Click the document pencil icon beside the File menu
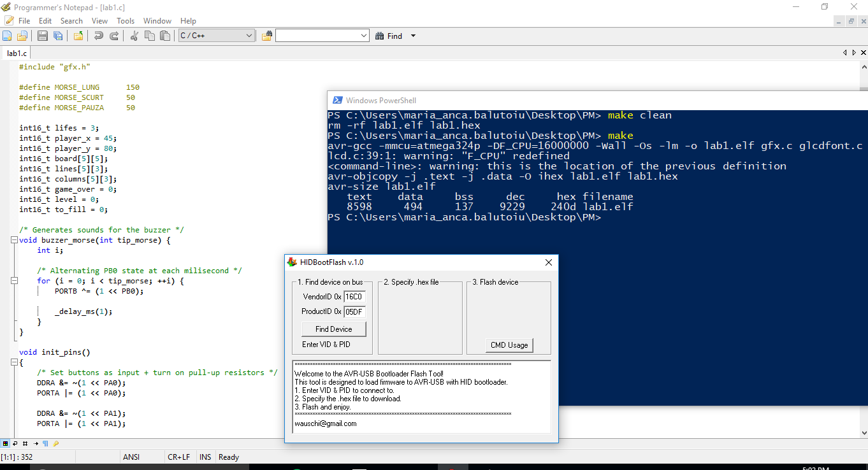Screen dimensions: 868x470 pos(8,21)
